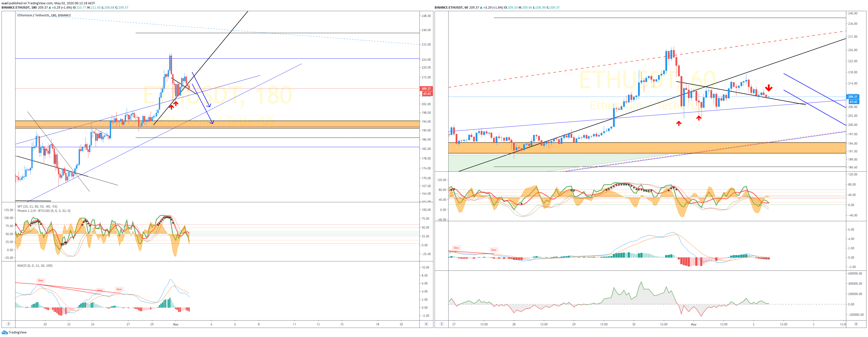This screenshot has width=868, height=337.
Task: Click the published date May 02, 2020 06:12:18 AEST
Action: point(74,3)
